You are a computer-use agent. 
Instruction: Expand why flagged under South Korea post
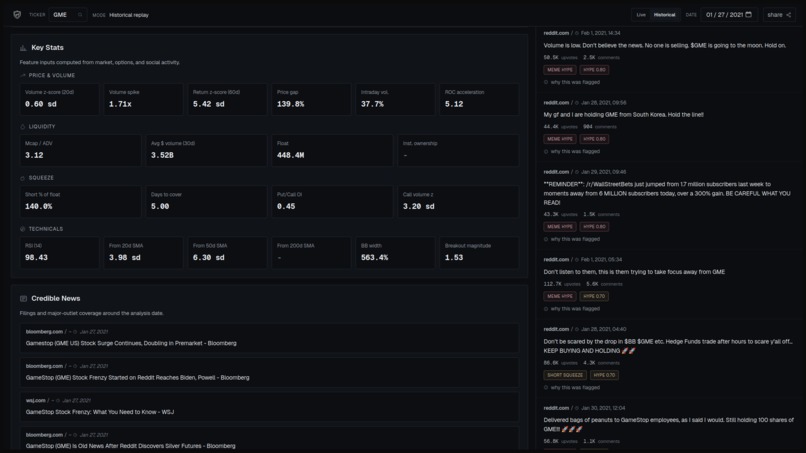pos(572,152)
